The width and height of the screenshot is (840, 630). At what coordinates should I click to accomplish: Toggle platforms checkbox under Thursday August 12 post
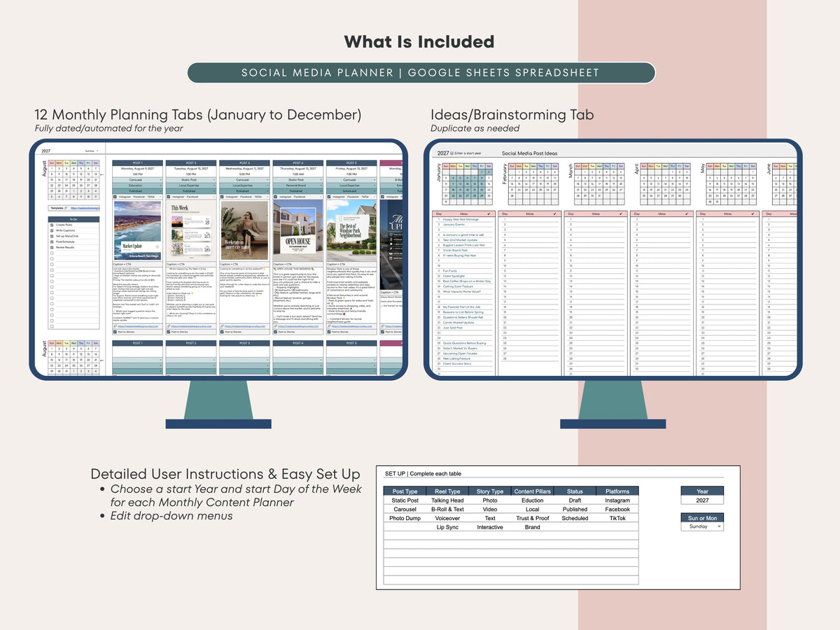tap(276, 197)
